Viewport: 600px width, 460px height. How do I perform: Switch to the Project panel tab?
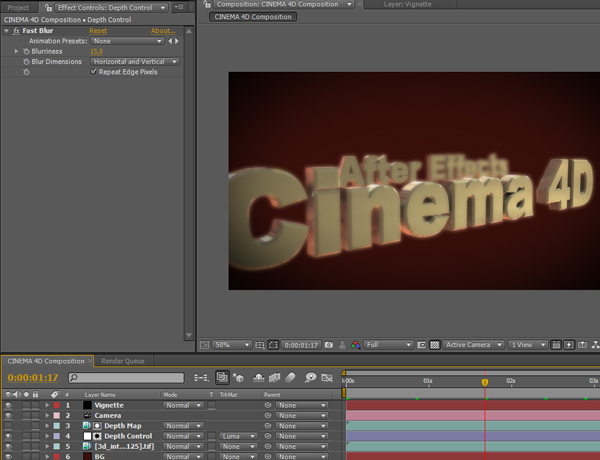point(18,8)
